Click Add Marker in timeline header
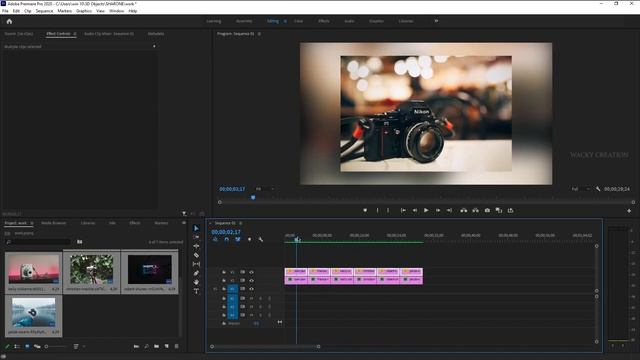 [x=249, y=240]
